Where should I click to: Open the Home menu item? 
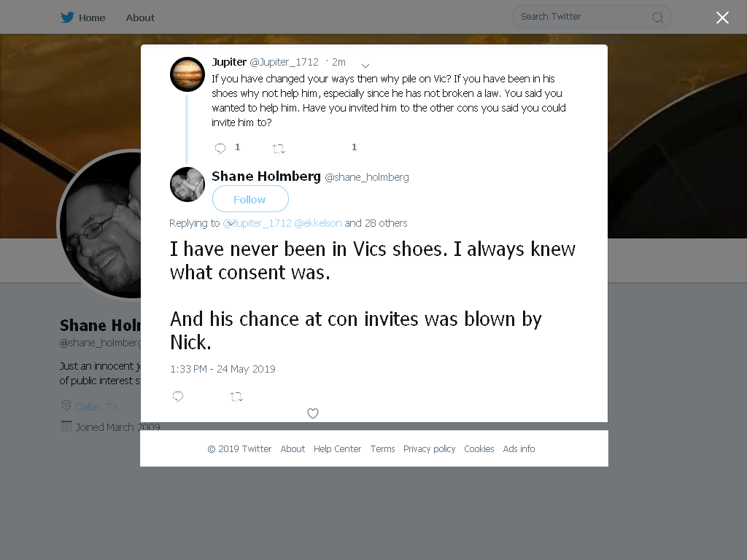(x=92, y=17)
